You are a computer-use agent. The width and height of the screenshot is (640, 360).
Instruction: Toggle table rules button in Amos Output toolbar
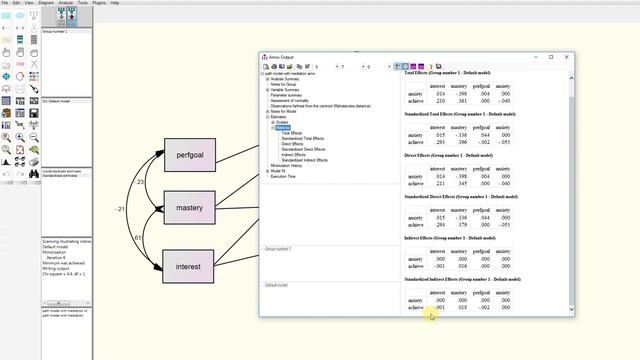(x=398, y=67)
